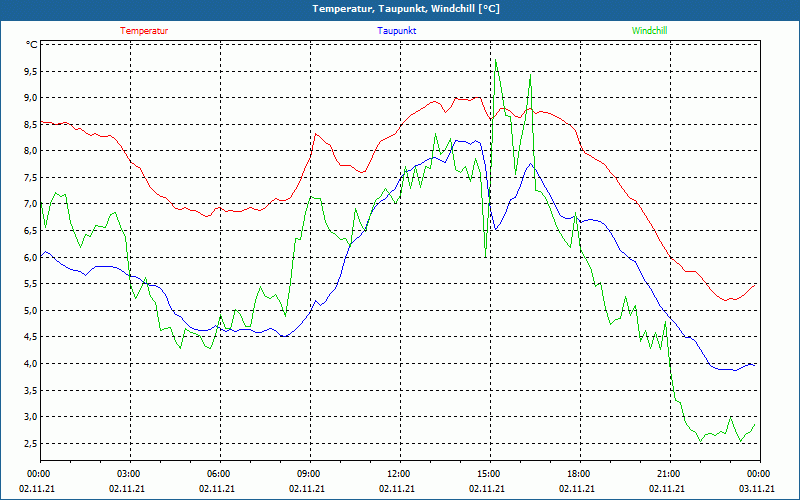The height and width of the screenshot is (500, 800).
Task: Click the 5,5 y-axis value
Action: pyautogui.click(x=30, y=284)
